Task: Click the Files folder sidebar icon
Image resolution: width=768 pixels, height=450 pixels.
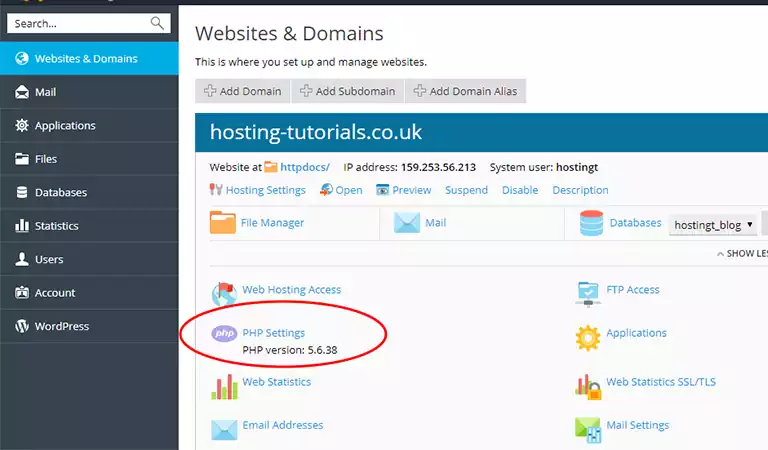Action: point(22,159)
